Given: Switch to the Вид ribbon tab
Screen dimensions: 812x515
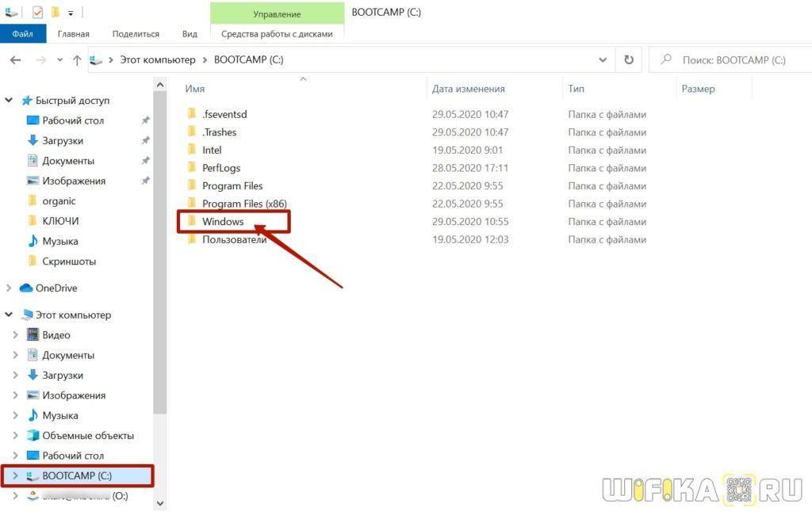Looking at the screenshot, I should pos(190,34).
